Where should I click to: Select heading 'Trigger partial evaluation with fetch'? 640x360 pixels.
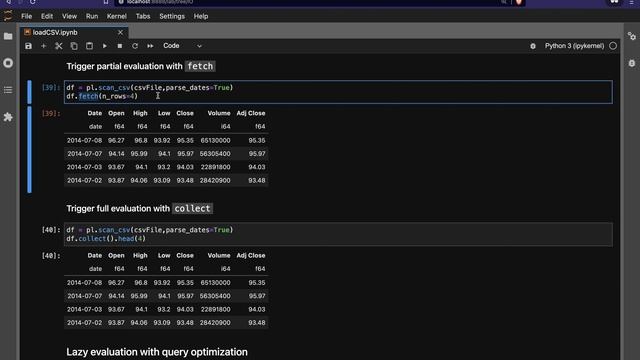point(141,66)
